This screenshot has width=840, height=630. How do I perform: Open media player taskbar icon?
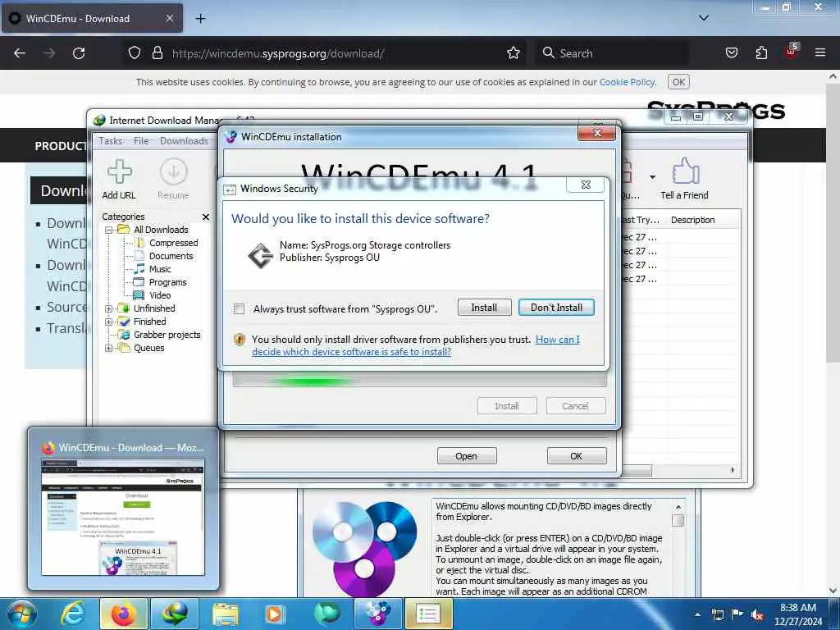click(x=275, y=614)
